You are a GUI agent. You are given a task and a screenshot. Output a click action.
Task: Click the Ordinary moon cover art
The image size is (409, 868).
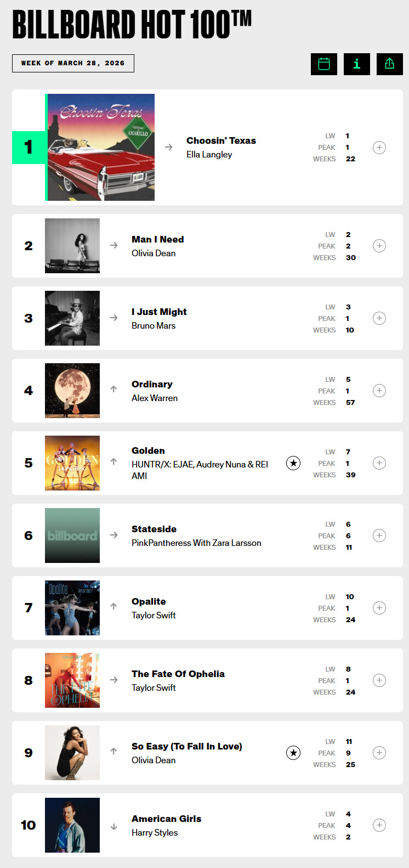(72, 391)
